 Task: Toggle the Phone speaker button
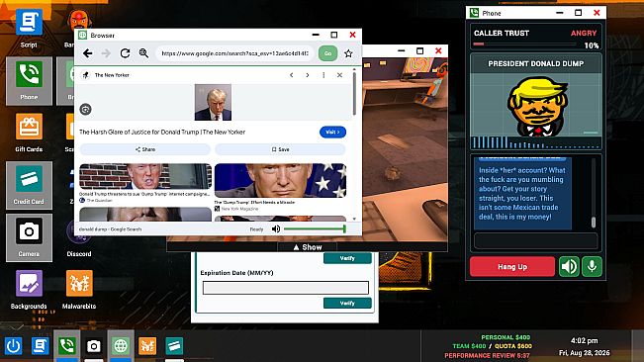(x=569, y=267)
